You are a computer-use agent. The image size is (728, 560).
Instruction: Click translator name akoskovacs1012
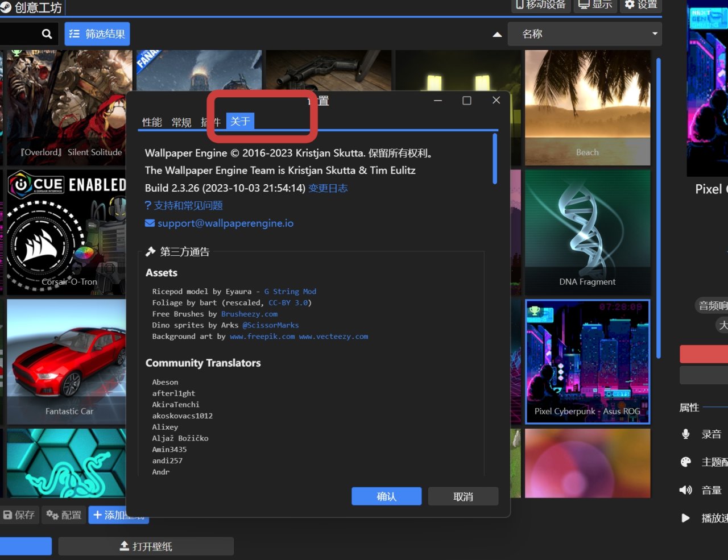(183, 416)
